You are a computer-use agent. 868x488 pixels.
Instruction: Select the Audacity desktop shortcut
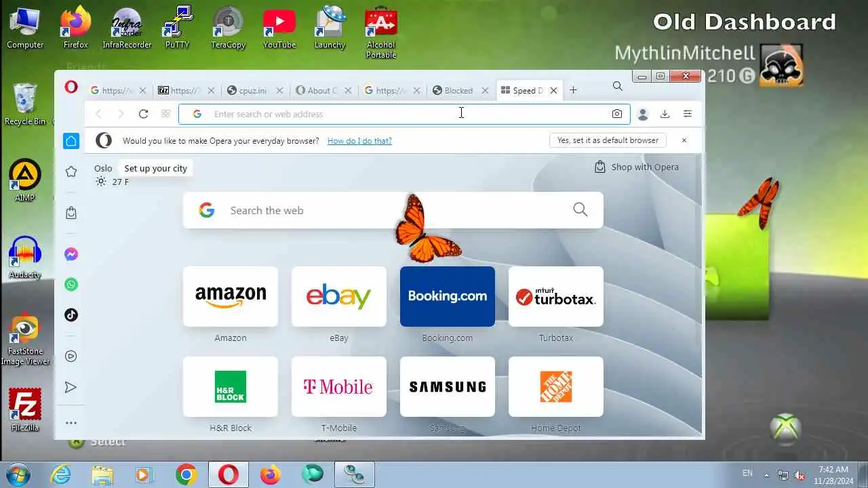pos(25,258)
